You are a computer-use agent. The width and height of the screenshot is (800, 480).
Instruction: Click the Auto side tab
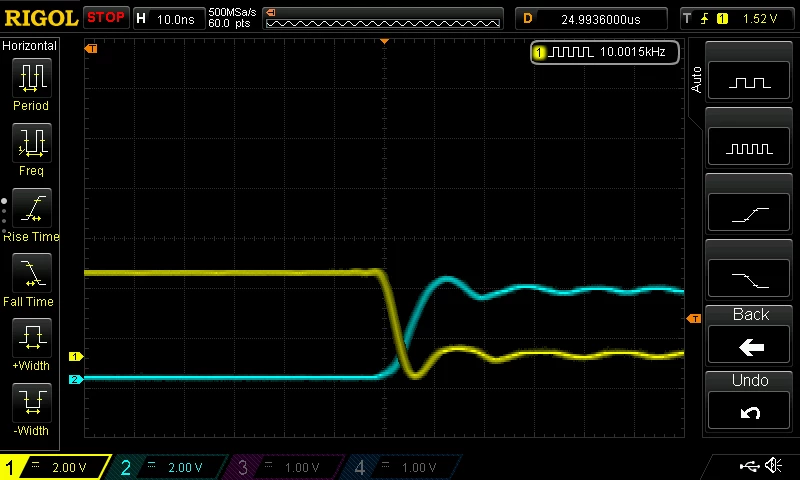click(x=695, y=79)
